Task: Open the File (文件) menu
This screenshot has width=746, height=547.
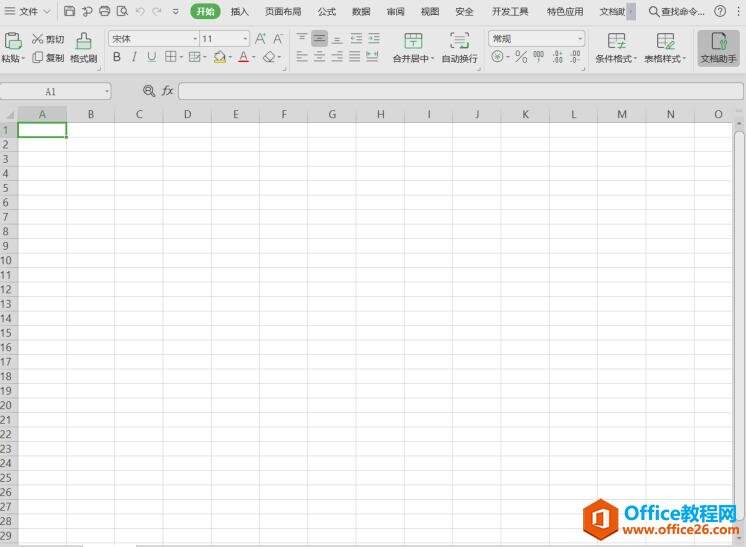Action: tap(28, 11)
